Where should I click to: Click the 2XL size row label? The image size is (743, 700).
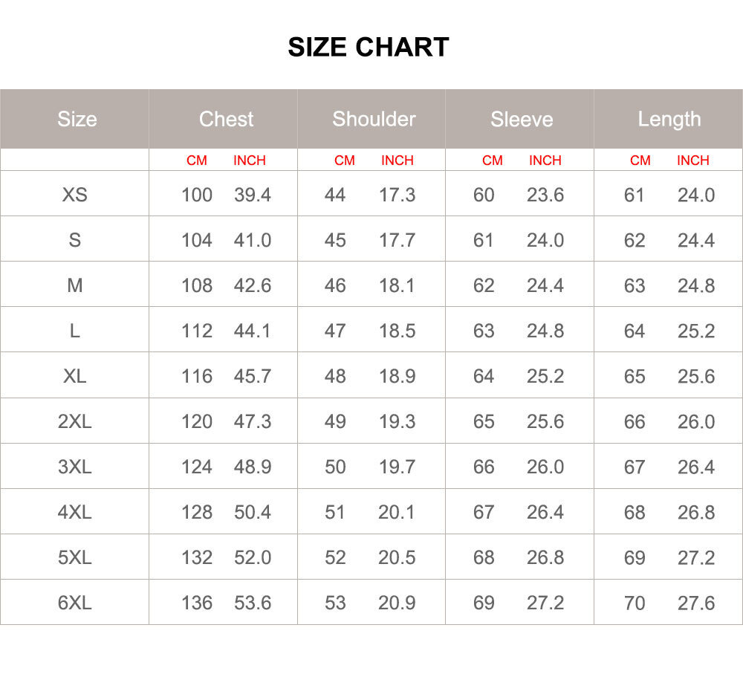tap(75, 421)
